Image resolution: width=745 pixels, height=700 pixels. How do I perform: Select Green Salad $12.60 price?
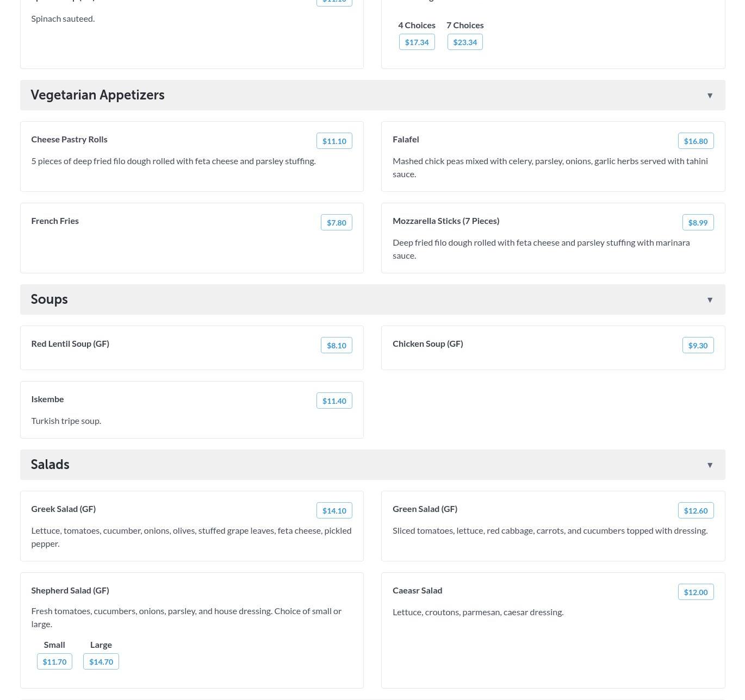[x=696, y=510]
